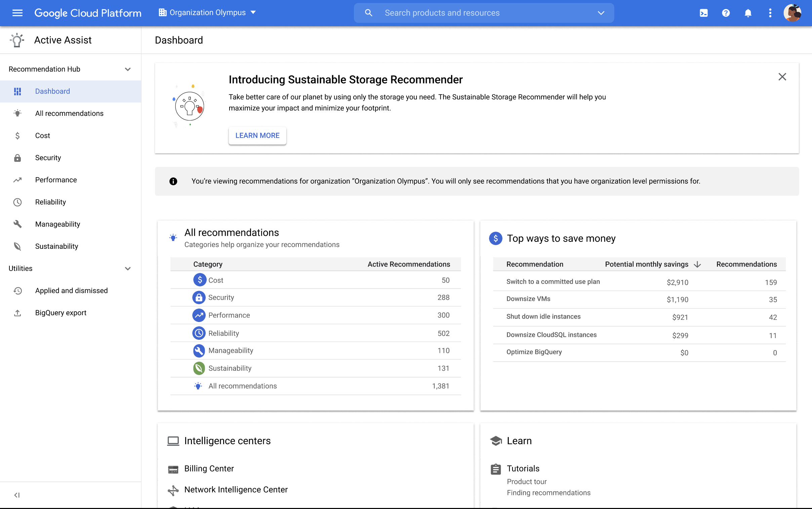Click the Active Assist lightbulb icon
Viewport: 812px width, 509px height.
(x=16, y=40)
